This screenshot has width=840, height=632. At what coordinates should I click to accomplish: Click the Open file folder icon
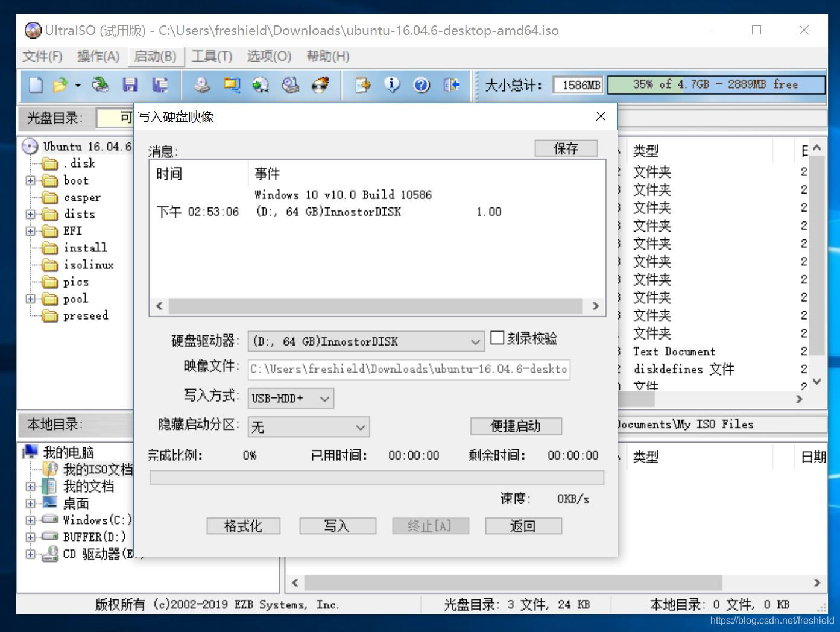pos(60,85)
